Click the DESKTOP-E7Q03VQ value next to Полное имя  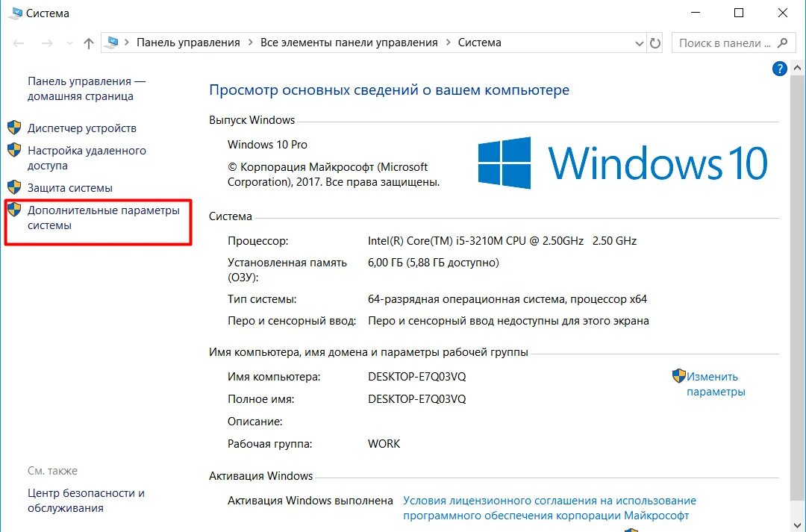[417, 399]
